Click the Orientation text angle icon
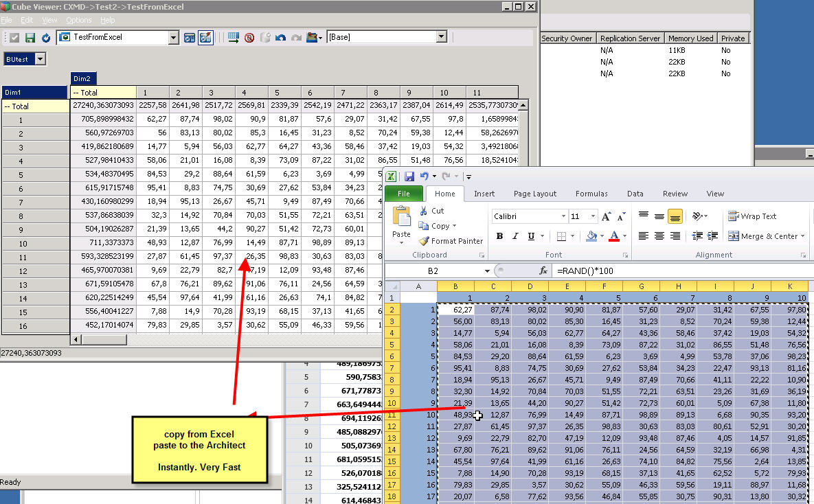 point(698,216)
